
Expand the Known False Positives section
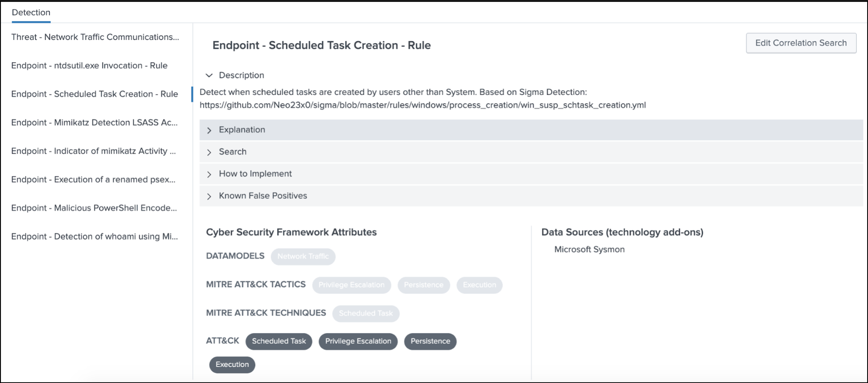(531, 196)
